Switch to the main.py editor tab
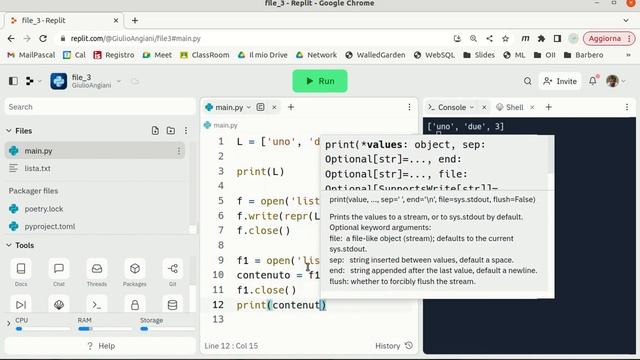640x360 pixels. (229, 107)
